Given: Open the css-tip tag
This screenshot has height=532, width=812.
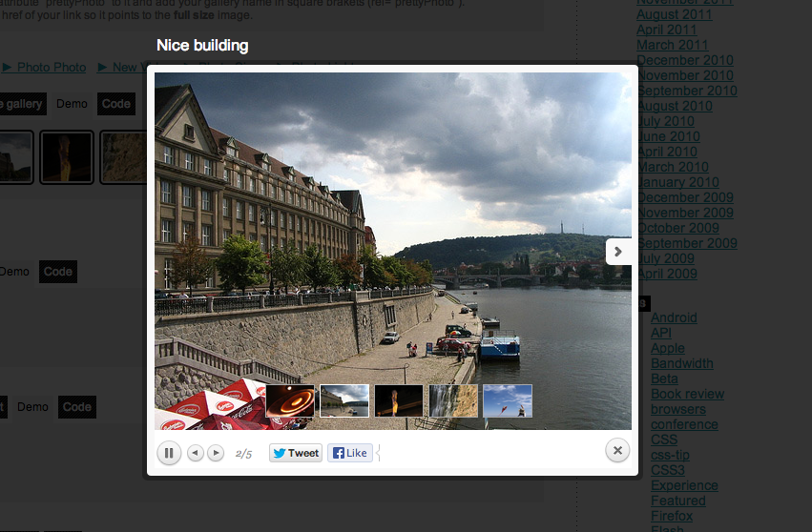Looking at the screenshot, I should [x=670, y=455].
